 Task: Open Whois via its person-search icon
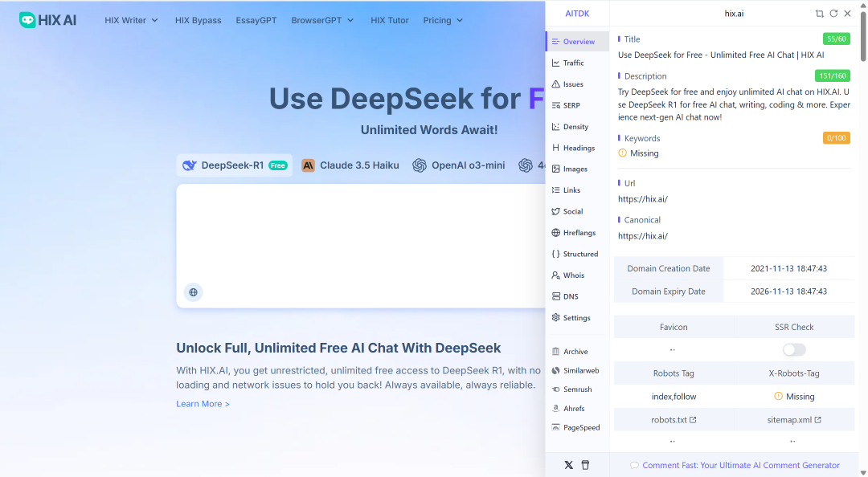coord(556,275)
